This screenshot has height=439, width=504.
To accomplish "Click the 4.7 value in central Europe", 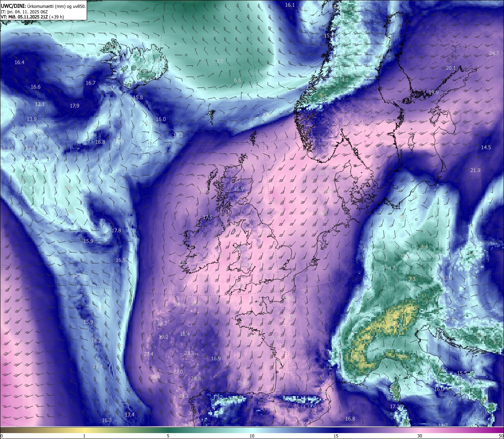I will click(x=392, y=269).
